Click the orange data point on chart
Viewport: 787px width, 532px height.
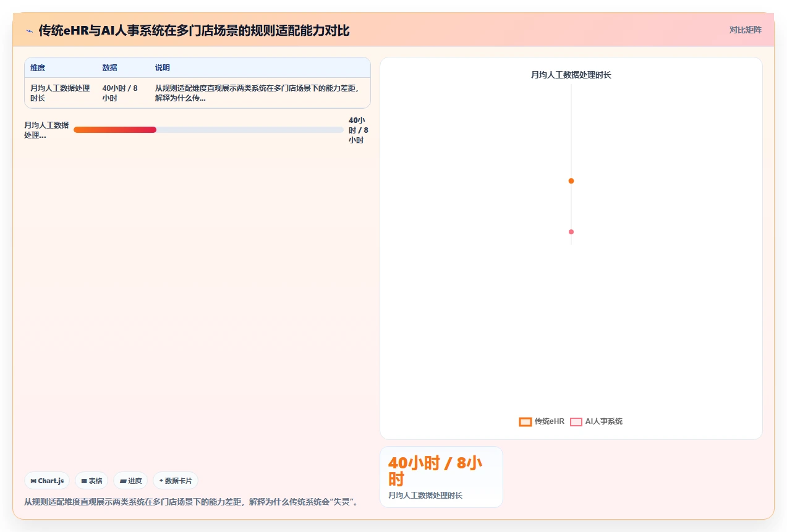[571, 181]
